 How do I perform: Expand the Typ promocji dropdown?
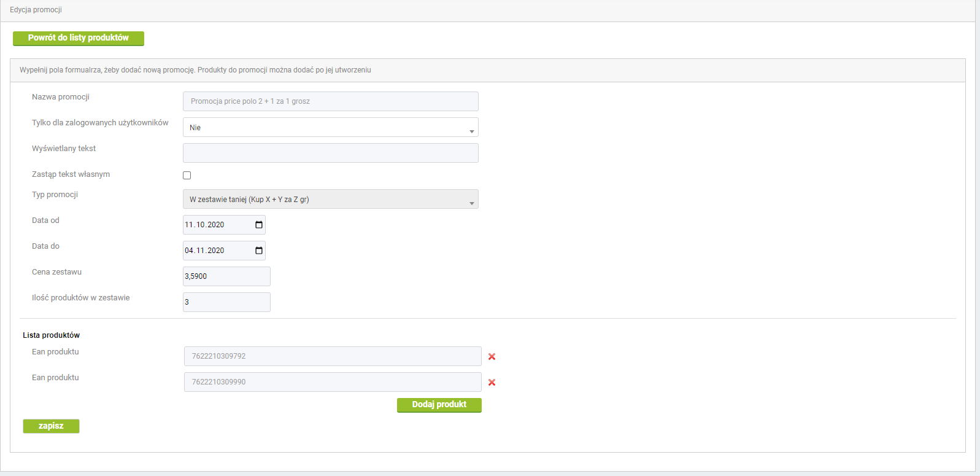[330, 200]
